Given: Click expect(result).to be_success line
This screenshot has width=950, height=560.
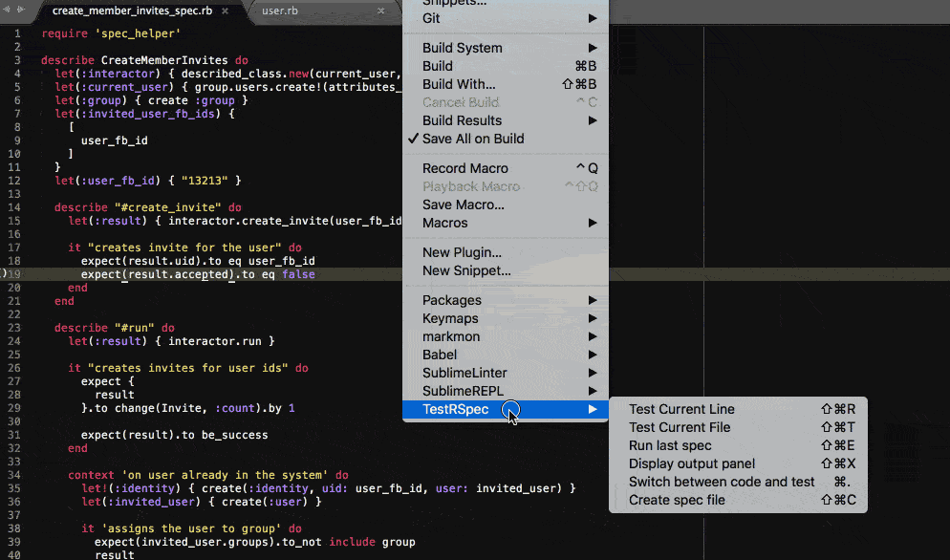Looking at the screenshot, I should pos(175,435).
